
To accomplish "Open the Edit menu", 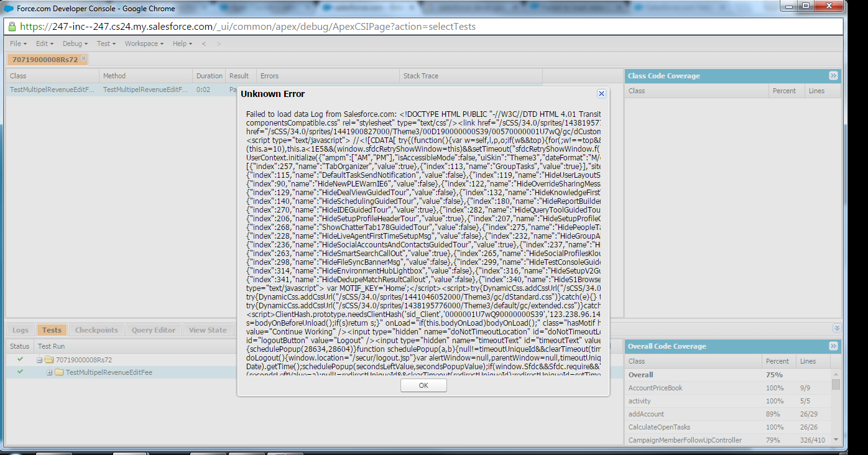I will [44, 44].
